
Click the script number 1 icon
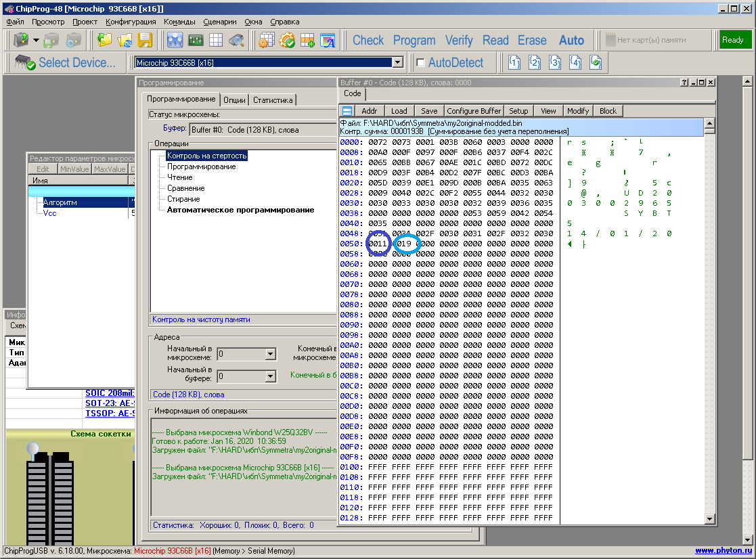514,63
